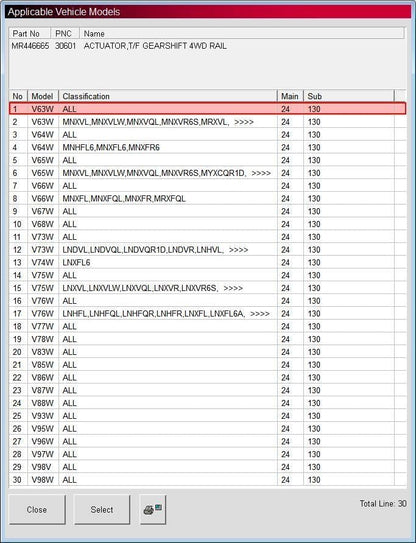Select model V78W row

(x=207, y=339)
